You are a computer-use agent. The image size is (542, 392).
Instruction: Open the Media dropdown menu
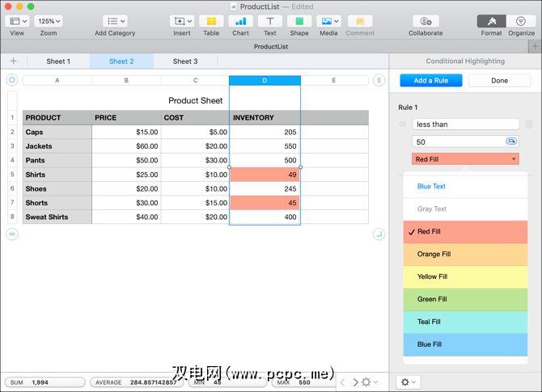tap(328, 21)
